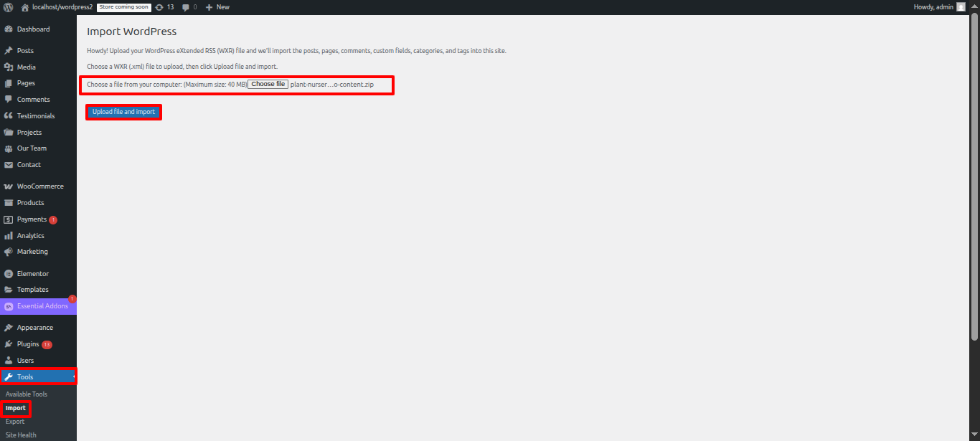Open the updates icon showing 13
Viewport: 980px width, 441px height.
pos(159,7)
